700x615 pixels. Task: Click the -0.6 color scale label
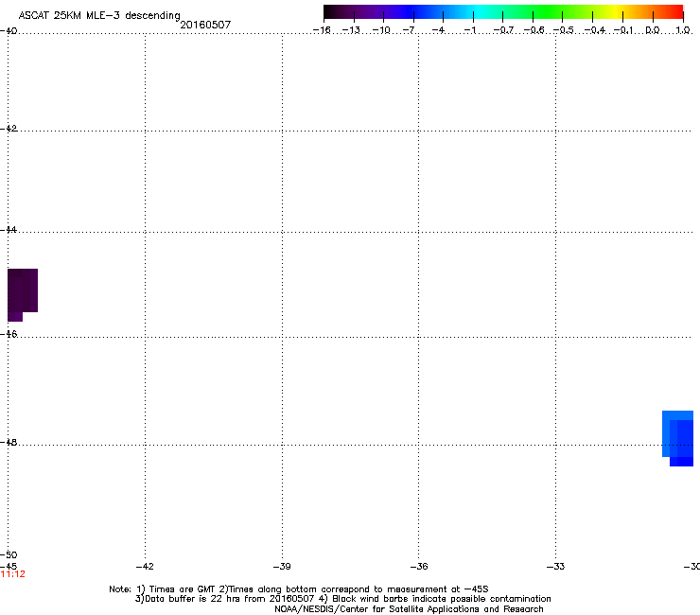click(534, 30)
